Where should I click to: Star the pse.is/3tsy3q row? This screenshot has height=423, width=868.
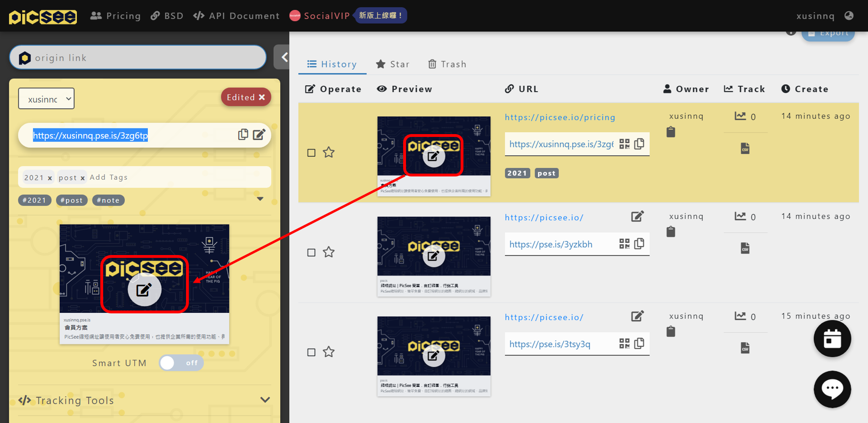329,351
